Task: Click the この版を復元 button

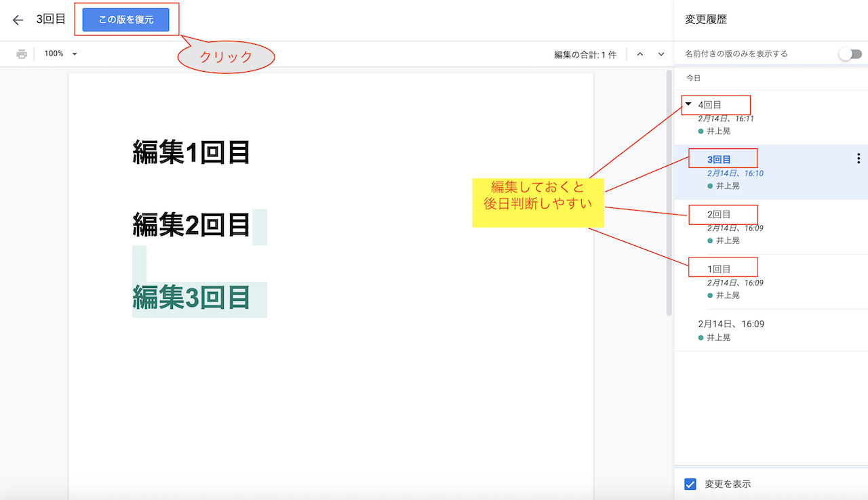Action: (x=125, y=20)
